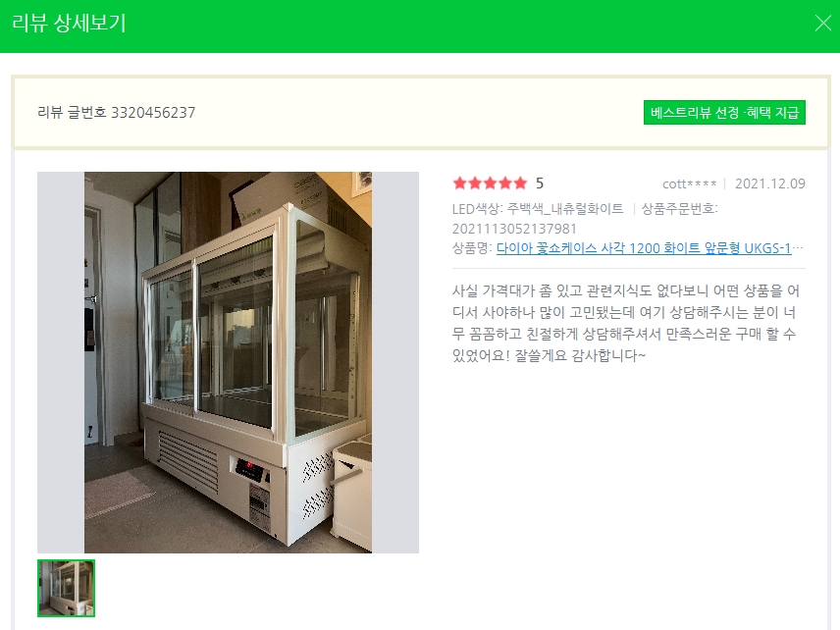
Task: Click the 리뷰 글번호 label
Action: click(x=72, y=113)
